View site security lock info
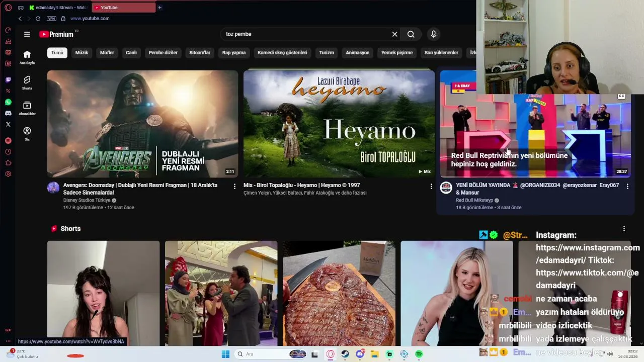Image resolution: width=644 pixels, height=362 pixels. 63,19
